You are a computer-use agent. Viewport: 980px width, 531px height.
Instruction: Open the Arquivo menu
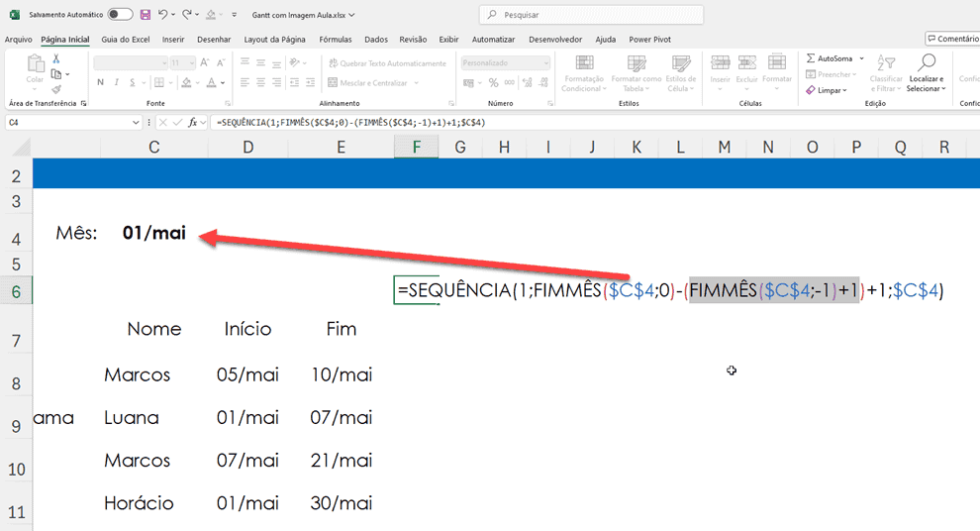18,40
